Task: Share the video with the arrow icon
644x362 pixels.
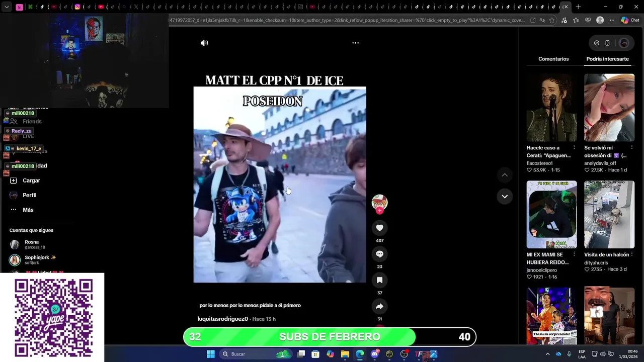Action: click(380, 306)
